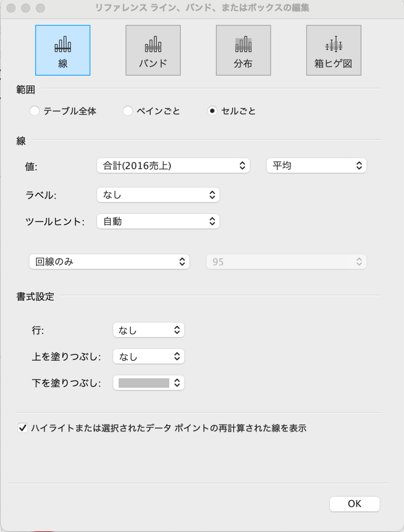404x532 pixels.
Task: Open the 上を塗りつぶし fill dropdown
Action: 148,356
